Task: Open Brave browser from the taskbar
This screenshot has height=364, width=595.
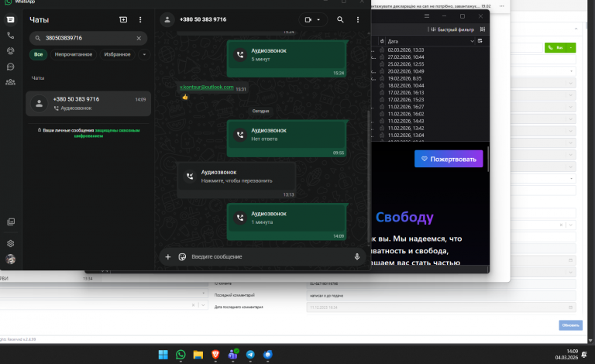Action: coord(215,355)
